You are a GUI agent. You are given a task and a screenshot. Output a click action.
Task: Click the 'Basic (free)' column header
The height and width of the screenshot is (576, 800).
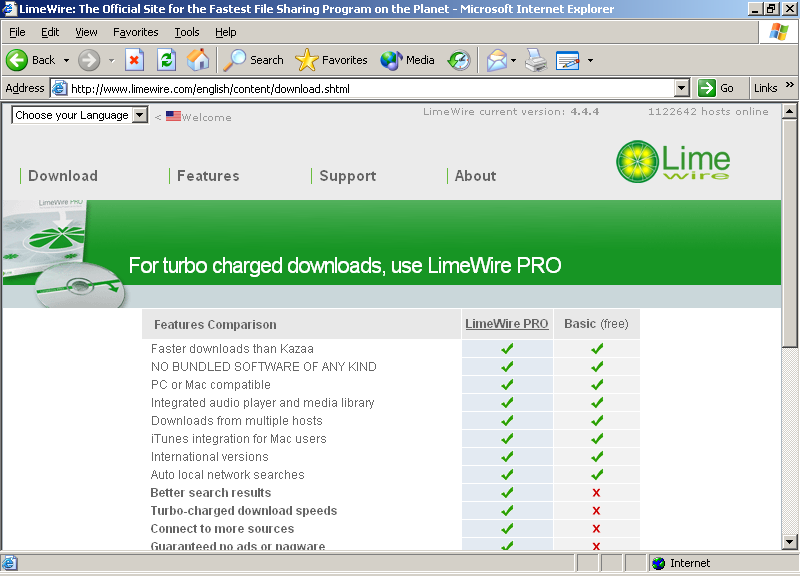tap(596, 324)
